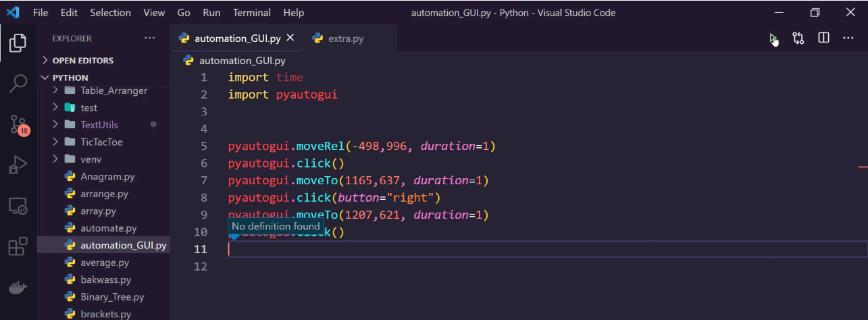Open the File menu

coord(41,13)
